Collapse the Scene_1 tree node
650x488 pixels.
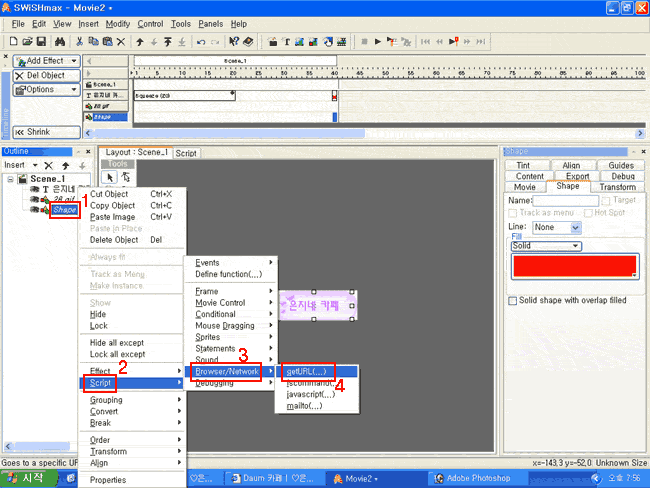coord(10,179)
